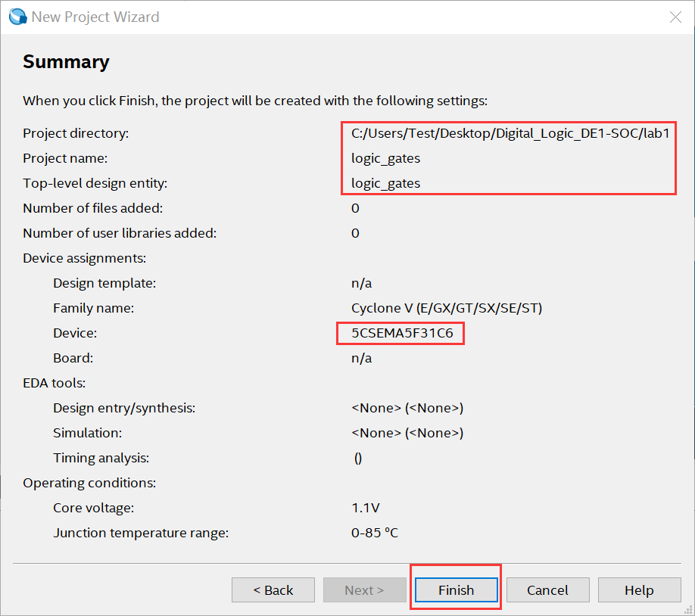The height and width of the screenshot is (616, 695).
Task: Click the Junction temperature range label
Action: click(x=141, y=533)
